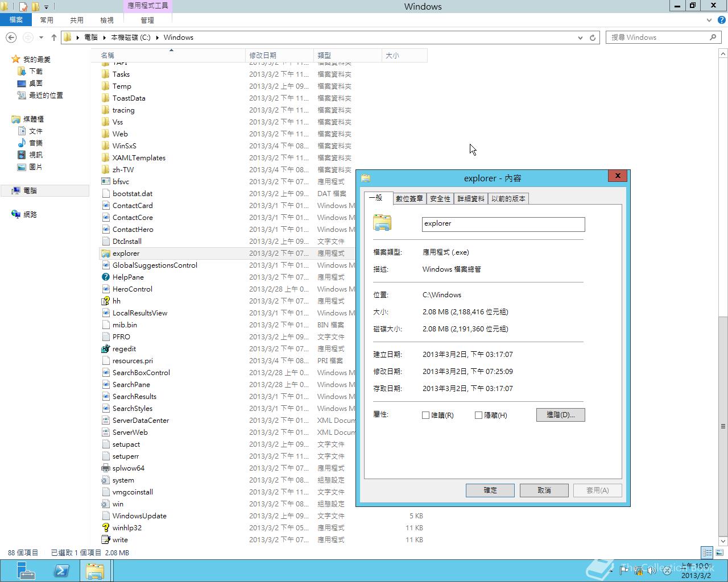Refresh the Windows folder view
The width and height of the screenshot is (728, 582).
(x=593, y=38)
